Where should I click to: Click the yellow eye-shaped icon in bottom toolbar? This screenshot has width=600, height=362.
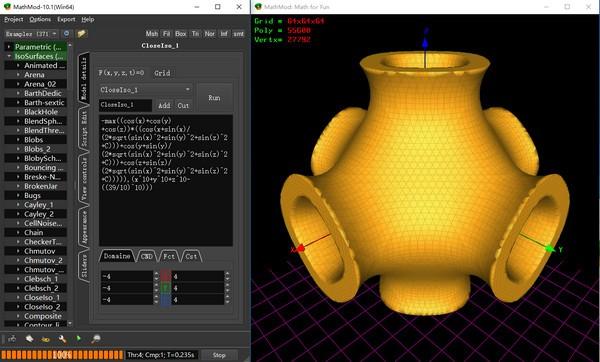pos(46,339)
